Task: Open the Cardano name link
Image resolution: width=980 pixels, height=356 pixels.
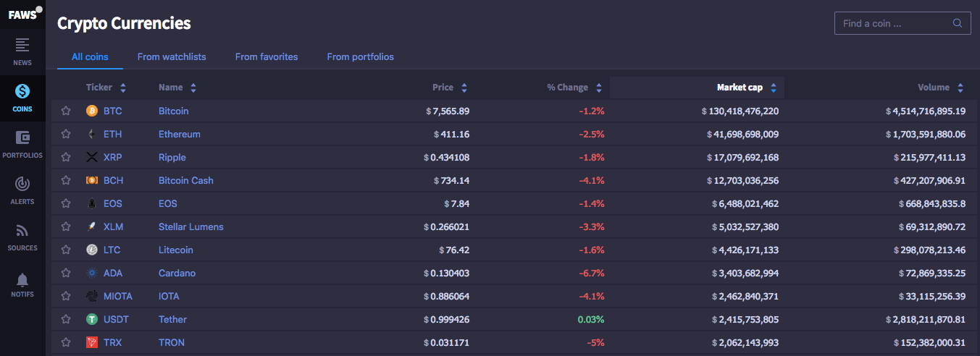Action: (x=177, y=273)
